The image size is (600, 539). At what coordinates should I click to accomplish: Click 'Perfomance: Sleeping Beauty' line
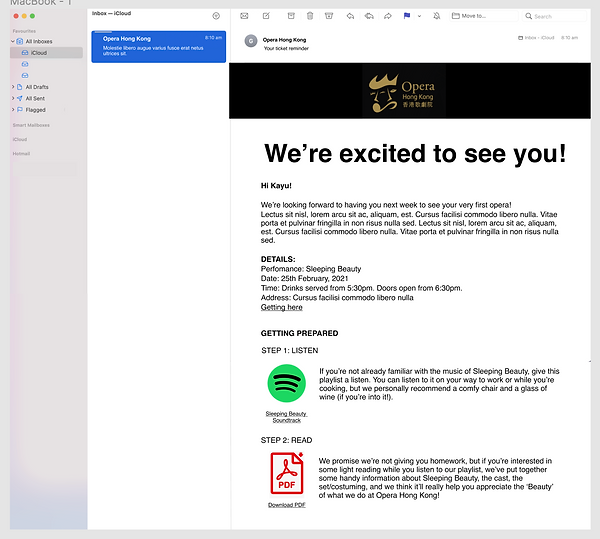pos(311,269)
